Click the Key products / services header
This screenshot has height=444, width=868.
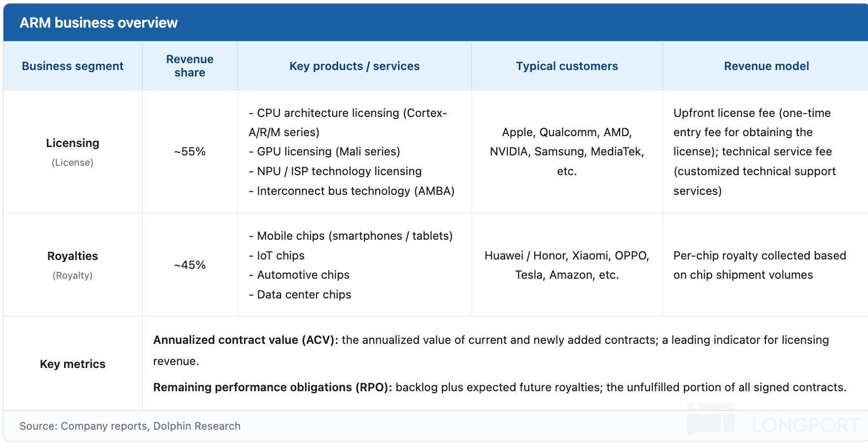point(355,66)
